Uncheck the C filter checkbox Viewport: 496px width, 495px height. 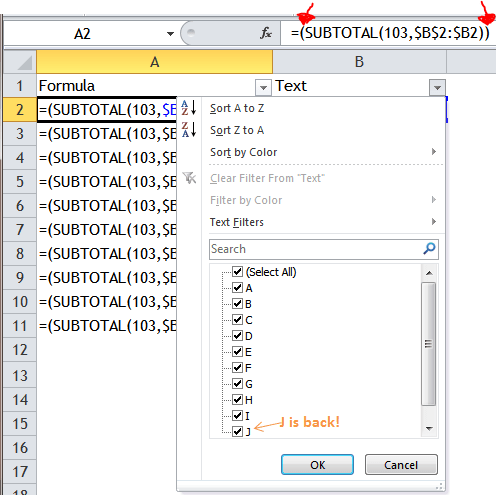(x=237, y=320)
